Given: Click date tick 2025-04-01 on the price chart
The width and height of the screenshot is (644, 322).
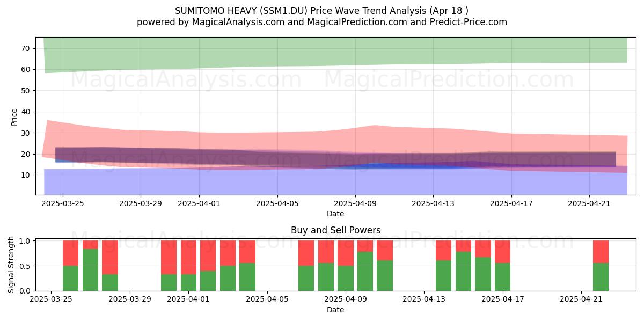Looking at the screenshot, I should pos(199,203).
